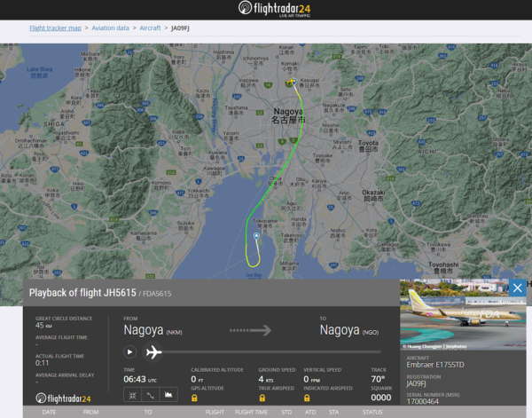Screen dimensions: 532x418
Task: Click the Embraer E175STD aircraft type
Action: 435,365
